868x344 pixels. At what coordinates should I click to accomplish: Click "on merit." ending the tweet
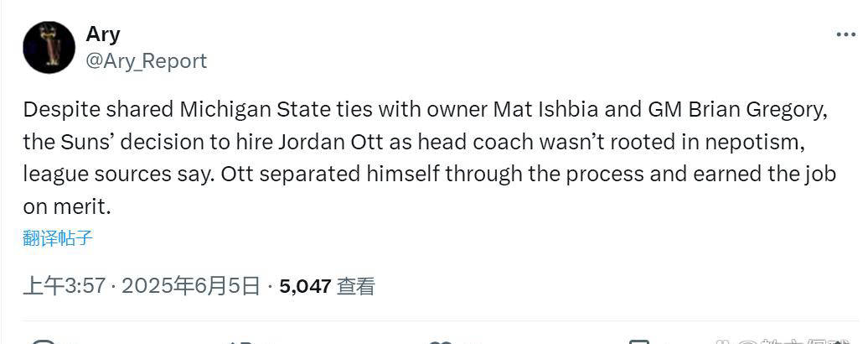67,206
